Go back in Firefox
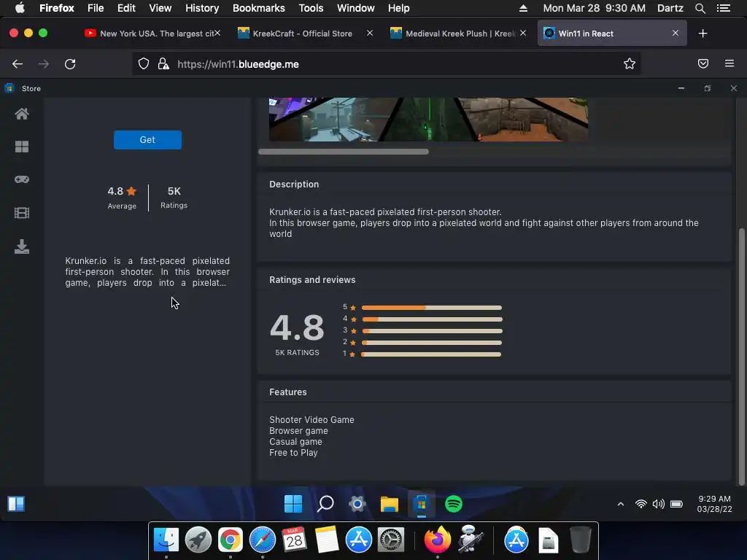Viewport: 747px width, 560px height. click(x=18, y=64)
